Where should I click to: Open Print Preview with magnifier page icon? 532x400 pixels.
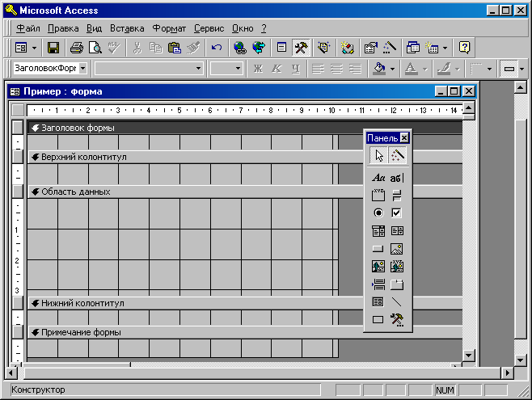coord(95,48)
